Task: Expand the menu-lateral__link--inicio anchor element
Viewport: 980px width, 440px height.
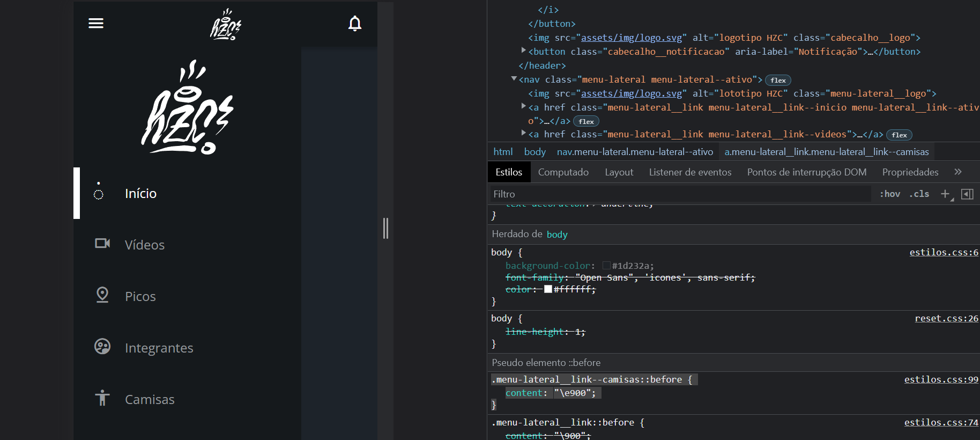Action: point(524,106)
